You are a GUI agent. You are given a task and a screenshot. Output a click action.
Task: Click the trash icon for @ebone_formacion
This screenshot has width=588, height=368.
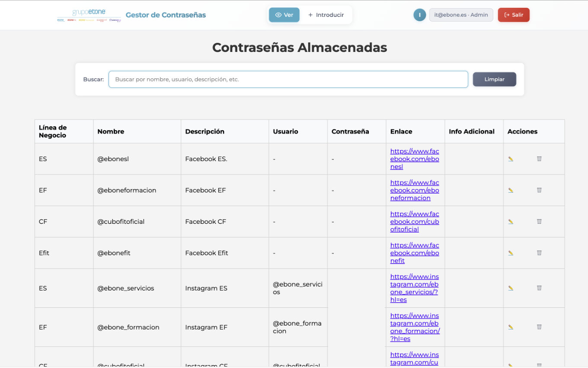click(539, 327)
